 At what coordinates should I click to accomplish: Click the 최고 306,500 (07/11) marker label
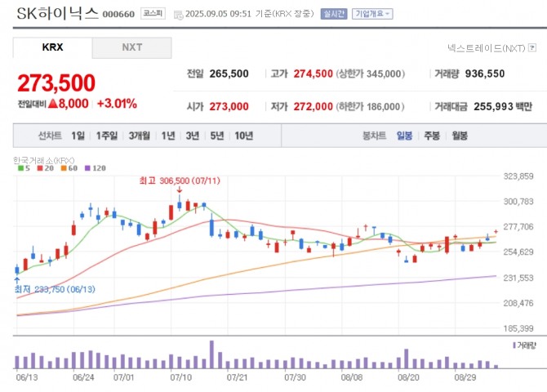tap(180, 180)
